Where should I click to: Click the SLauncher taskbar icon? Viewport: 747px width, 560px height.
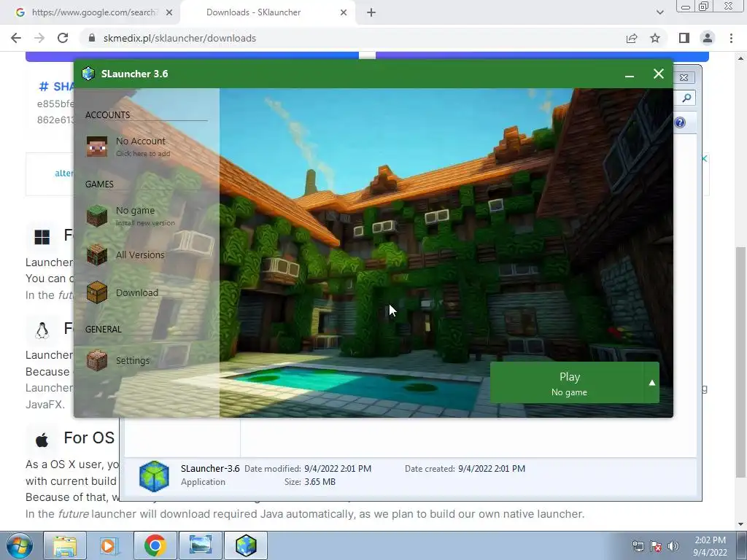[x=246, y=545]
